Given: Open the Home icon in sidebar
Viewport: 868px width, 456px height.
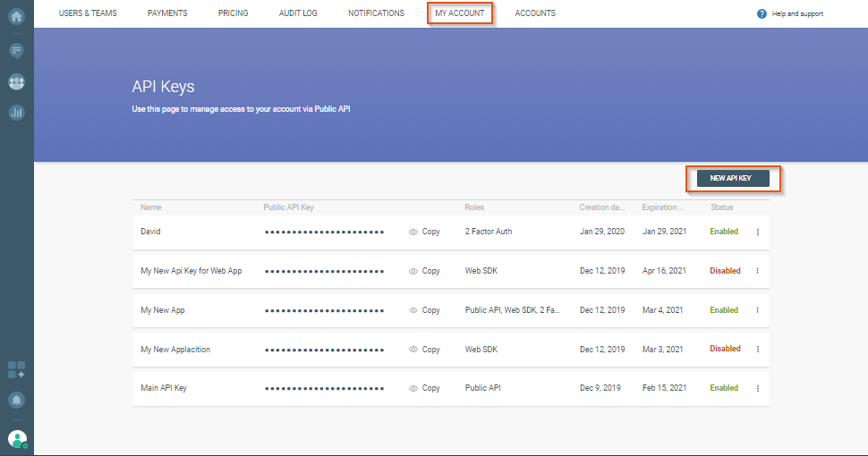Looking at the screenshot, I should click(16, 15).
